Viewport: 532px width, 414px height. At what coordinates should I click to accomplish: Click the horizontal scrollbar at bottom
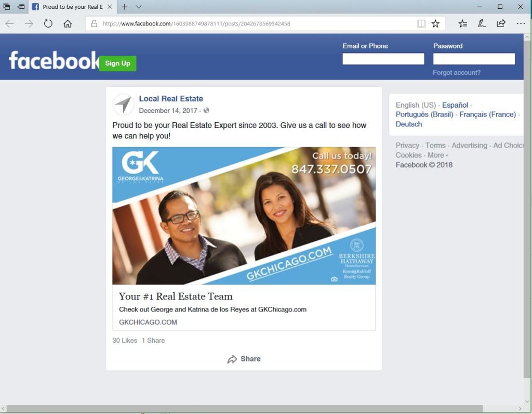(244, 409)
